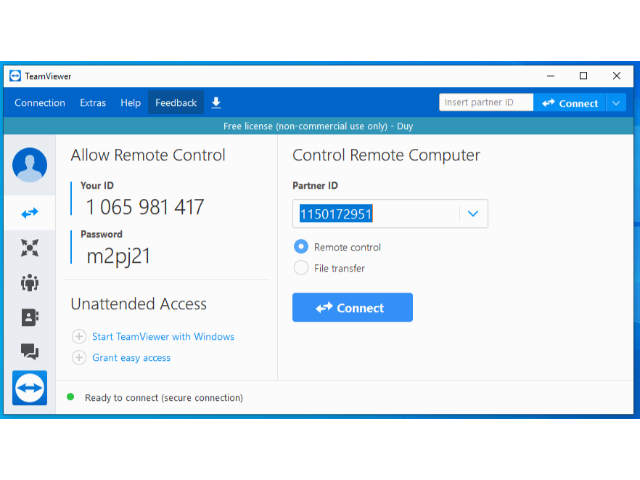Viewport: 640px width, 480px height.
Task: Click the top-right Connect button
Action: tap(570, 103)
